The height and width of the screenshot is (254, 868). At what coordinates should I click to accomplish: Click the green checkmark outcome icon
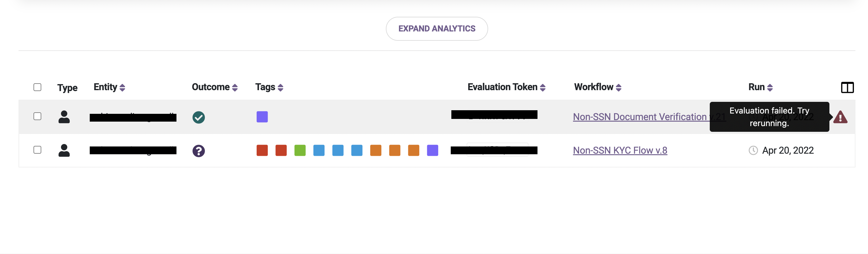coord(199,117)
